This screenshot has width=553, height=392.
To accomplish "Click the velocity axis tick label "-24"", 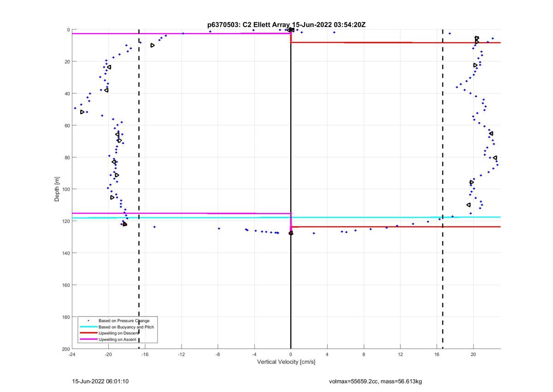I will [x=72, y=355].
